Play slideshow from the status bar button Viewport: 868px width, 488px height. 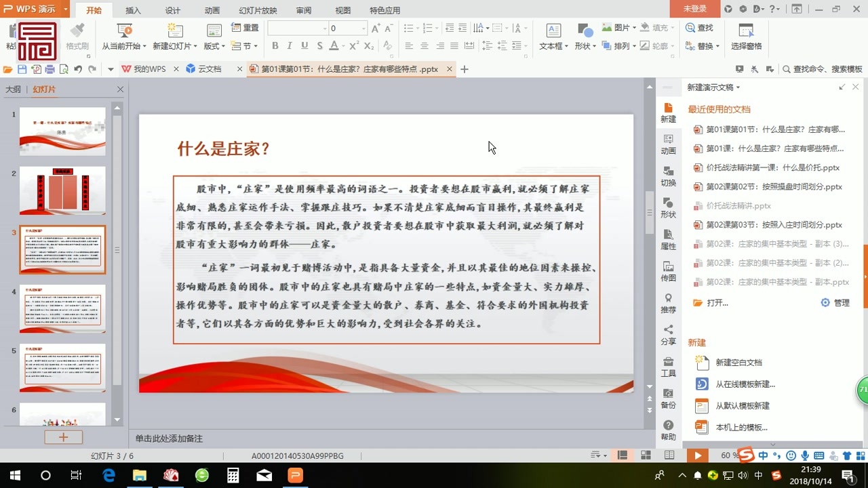pyautogui.click(x=697, y=455)
